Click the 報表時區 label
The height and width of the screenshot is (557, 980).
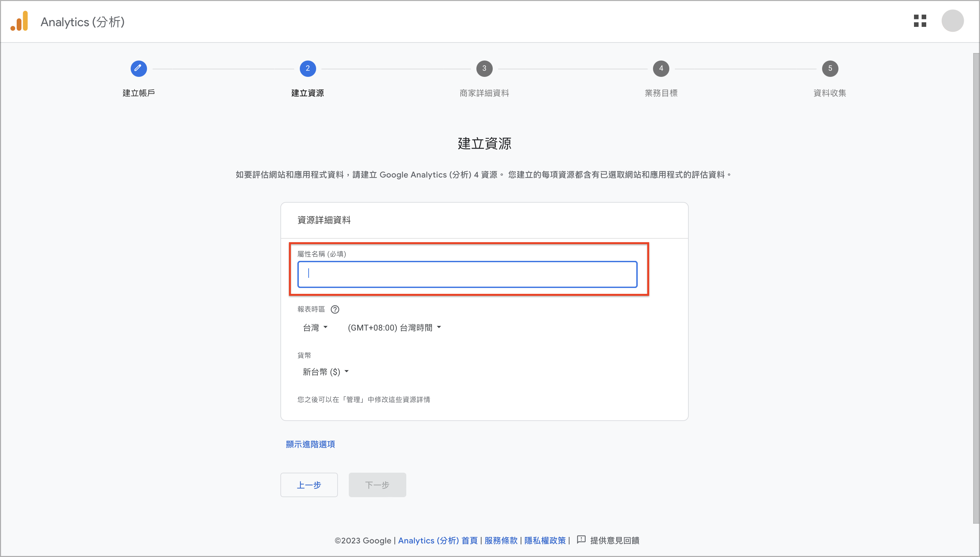(311, 309)
